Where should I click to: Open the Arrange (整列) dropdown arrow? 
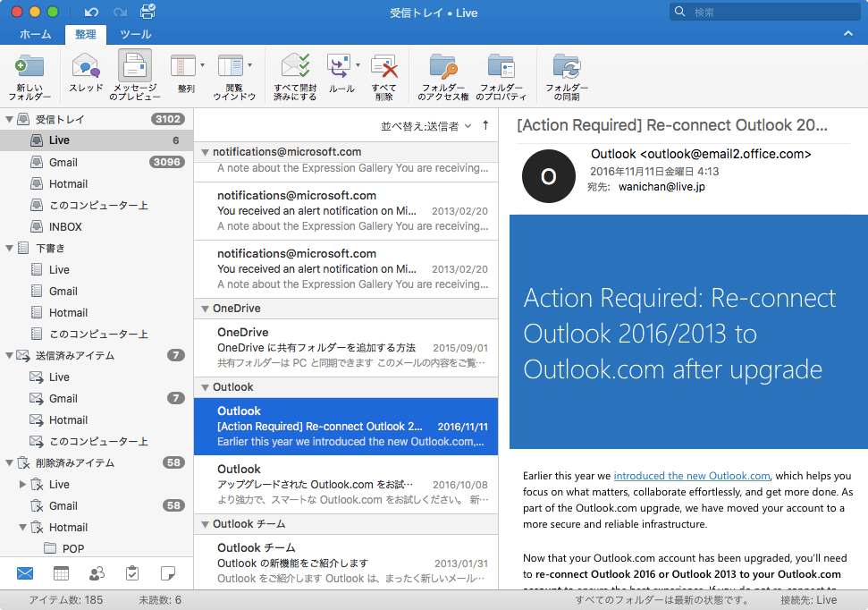(x=203, y=65)
